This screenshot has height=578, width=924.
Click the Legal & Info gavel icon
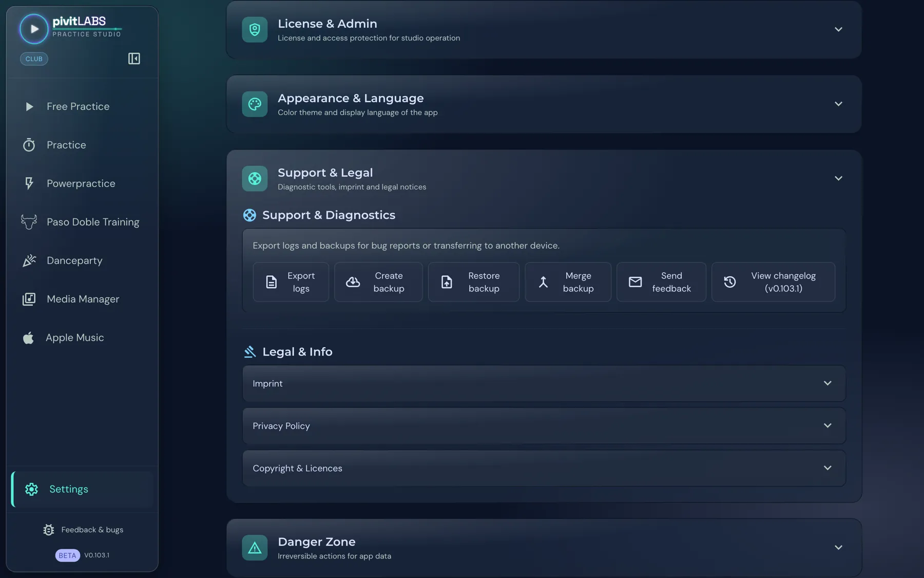249,352
